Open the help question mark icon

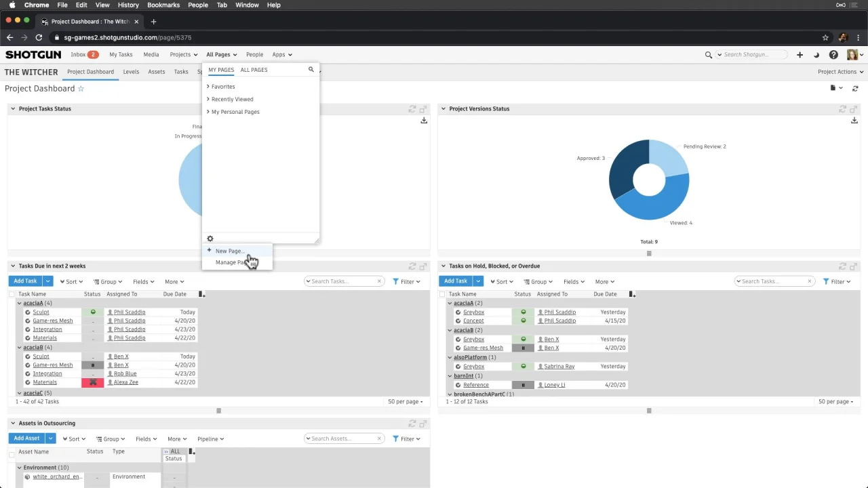833,55
